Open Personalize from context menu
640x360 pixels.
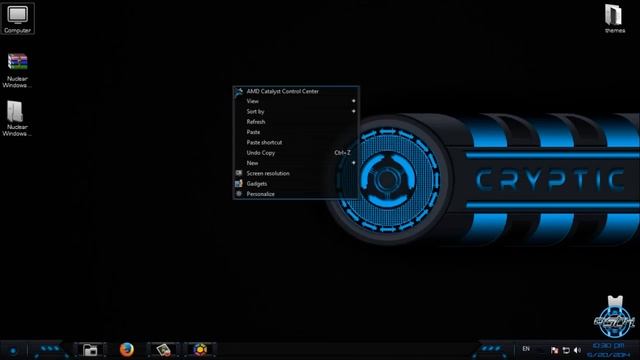click(296, 194)
